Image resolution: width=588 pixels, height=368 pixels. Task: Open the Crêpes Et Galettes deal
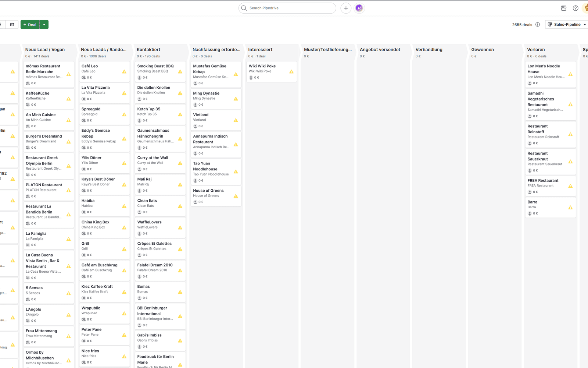point(160,249)
